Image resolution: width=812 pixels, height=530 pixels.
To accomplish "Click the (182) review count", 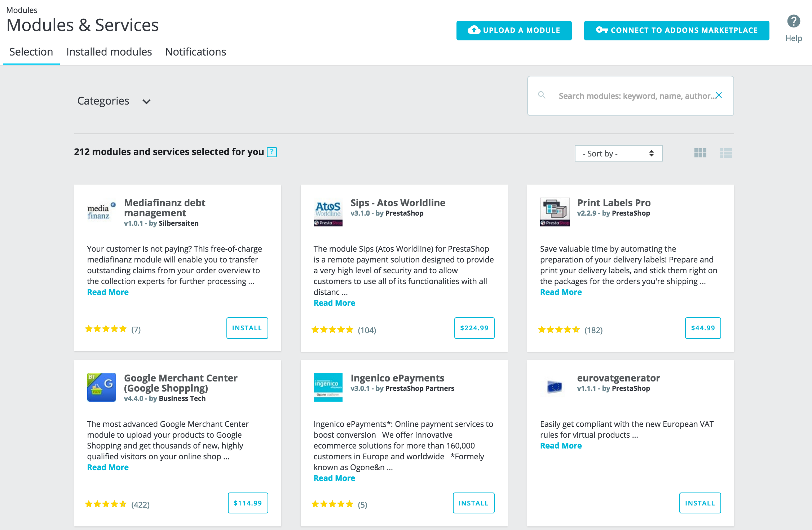I will (593, 330).
